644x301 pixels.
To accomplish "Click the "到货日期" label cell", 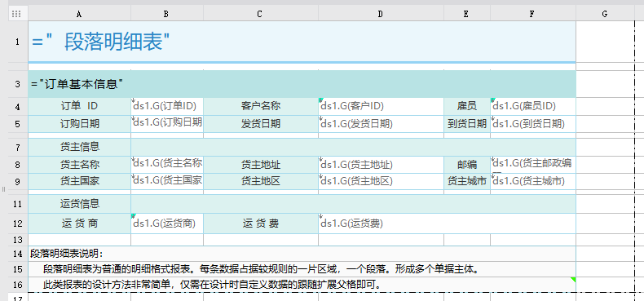I will pos(466,124).
